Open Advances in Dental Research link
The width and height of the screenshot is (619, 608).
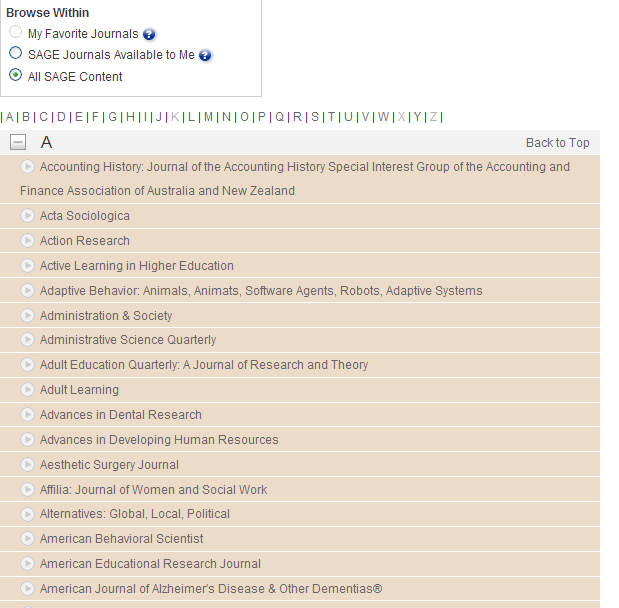(120, 415)
